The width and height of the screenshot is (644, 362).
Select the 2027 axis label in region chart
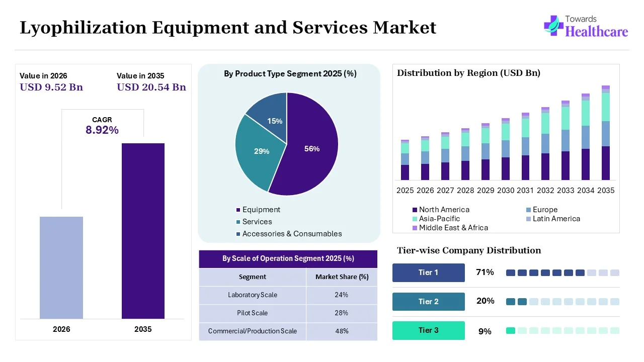[x=445, y=191]
